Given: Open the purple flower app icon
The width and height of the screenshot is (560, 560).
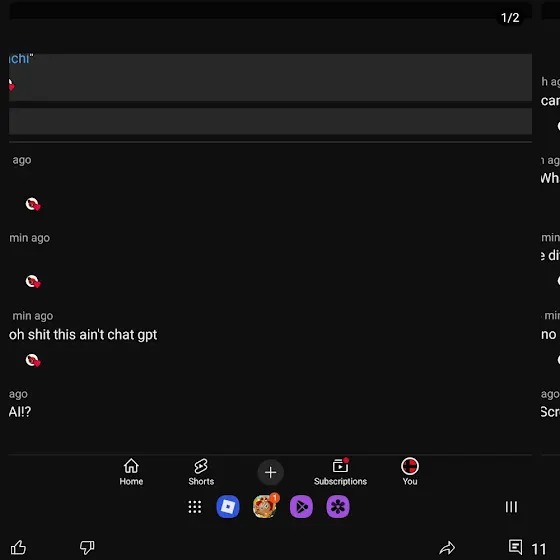Looking at the screenshot, I should pos(338,506).
